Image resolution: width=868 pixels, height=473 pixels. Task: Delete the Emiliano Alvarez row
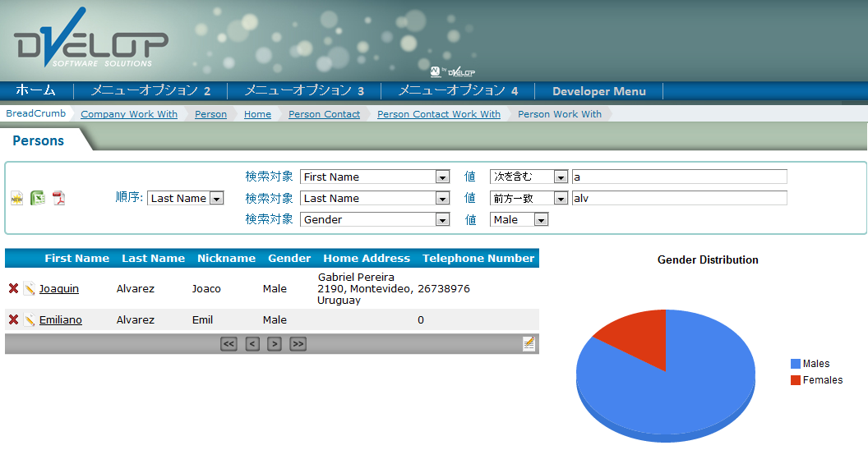13,319
